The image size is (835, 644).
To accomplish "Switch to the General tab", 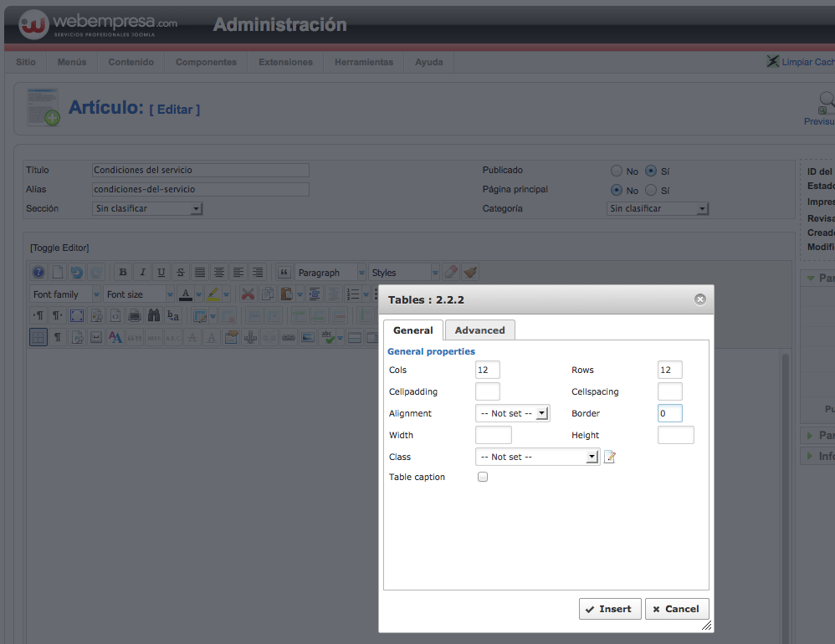I will tap(413, 330).
